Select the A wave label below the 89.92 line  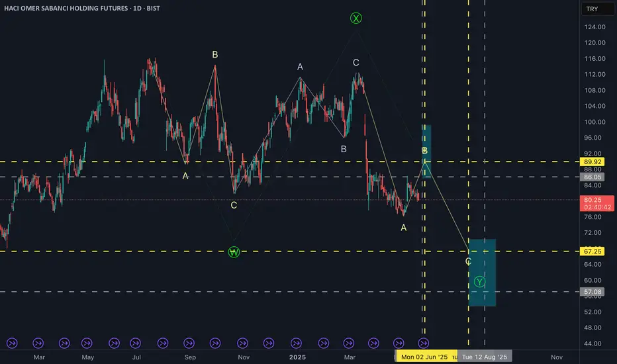pos(185,176)
